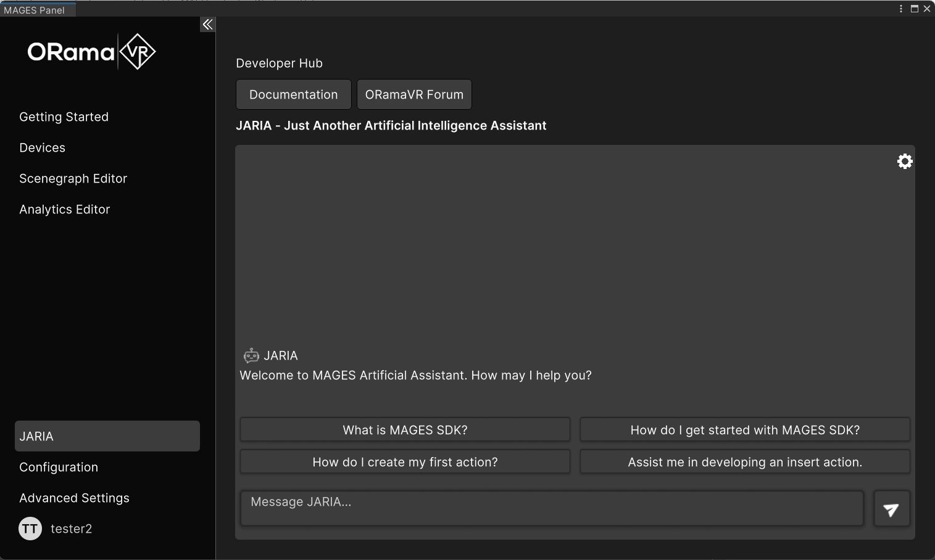Maximize the MAGES Panel window
The width and height of the screenshot is (935, 560).
[x=915, y=9]
